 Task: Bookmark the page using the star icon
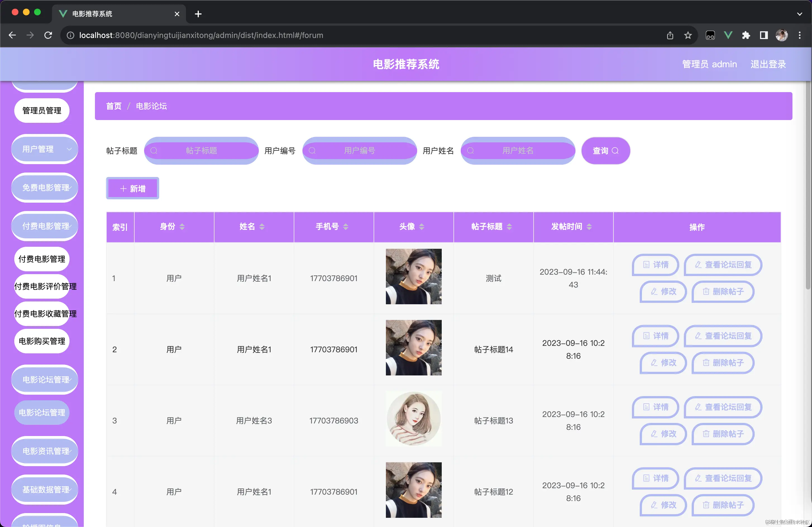click(x=688, y=35)
